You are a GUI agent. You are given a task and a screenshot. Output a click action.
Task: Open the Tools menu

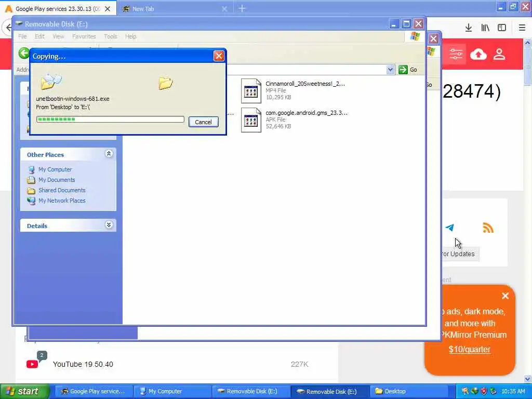click(x=110, y=36)
